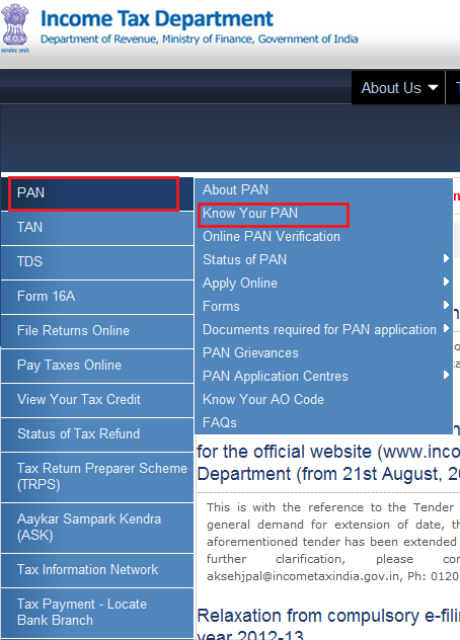Go to File Returns Online
The height and width of the screenshot is (640, 460).
[x=97, y=331]
